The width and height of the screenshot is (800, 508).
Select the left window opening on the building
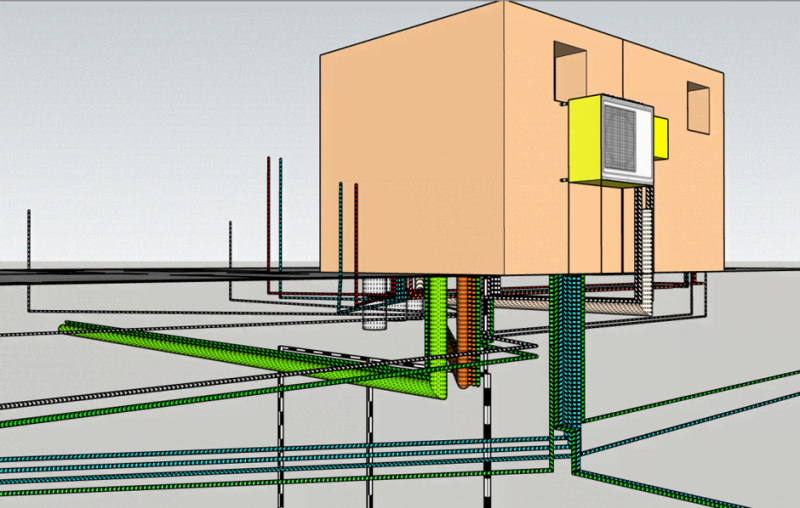570,68
